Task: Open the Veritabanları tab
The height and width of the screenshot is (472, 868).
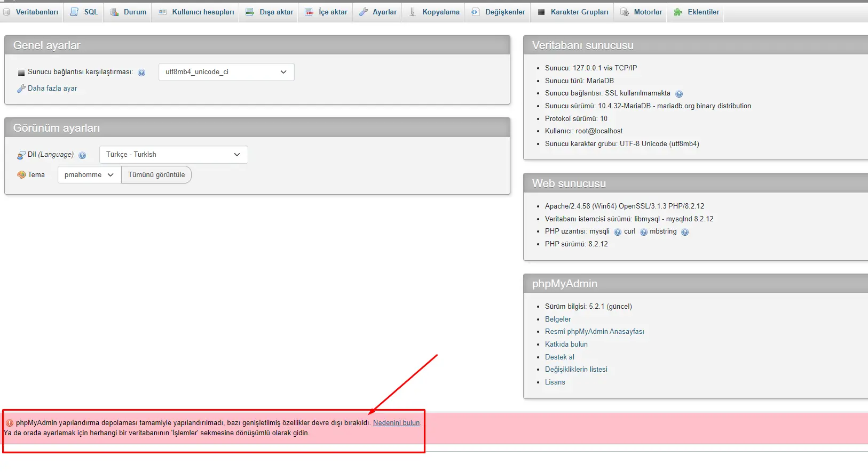Action: pos(31,12)
